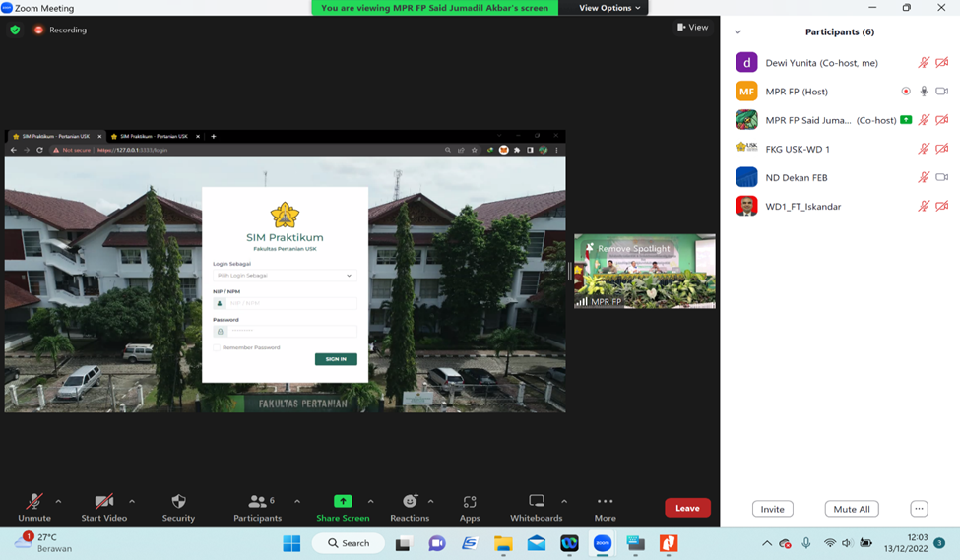Expand audio options arrow beside Unmute
This screenshot has width=960, height=560.
coord(58,501)
